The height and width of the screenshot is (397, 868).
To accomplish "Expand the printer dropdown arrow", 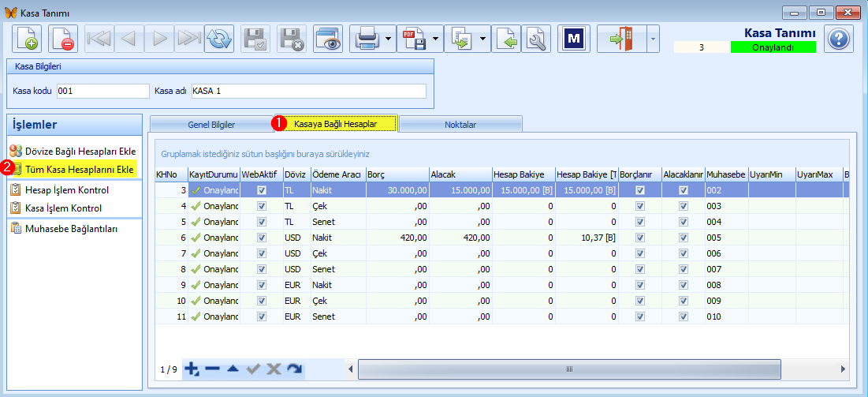I will point(389,38).
